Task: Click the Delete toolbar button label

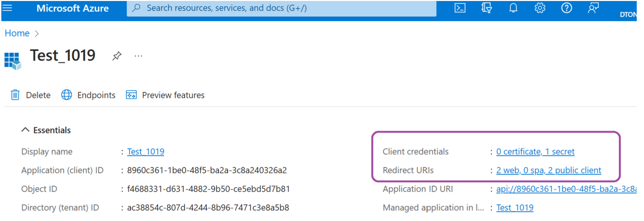Action: 38,95
